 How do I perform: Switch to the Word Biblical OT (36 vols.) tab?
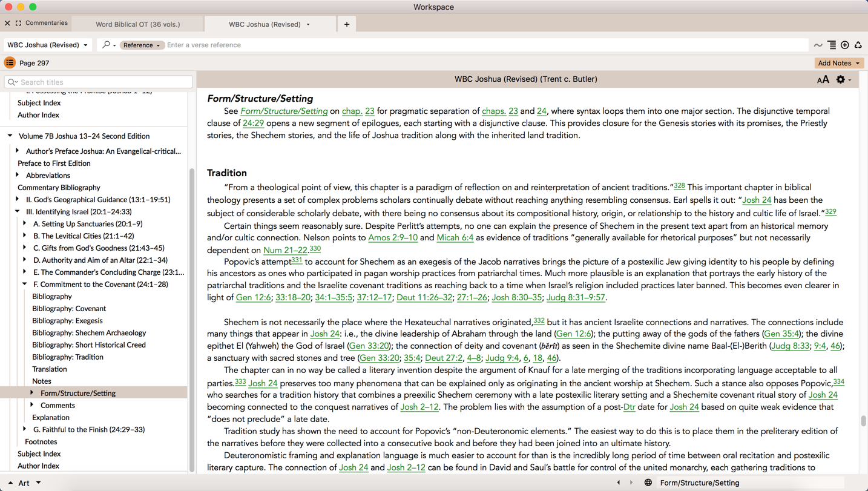138,24
